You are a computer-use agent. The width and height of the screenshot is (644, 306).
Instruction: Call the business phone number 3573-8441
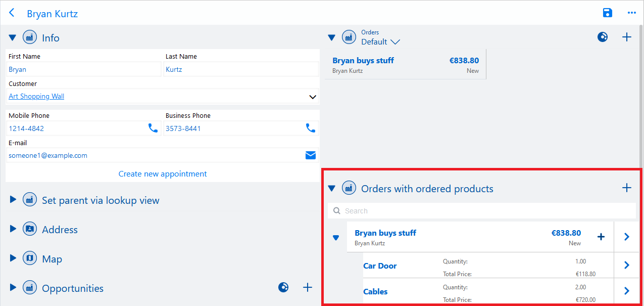pyautogui.click(x=311, y=128)
